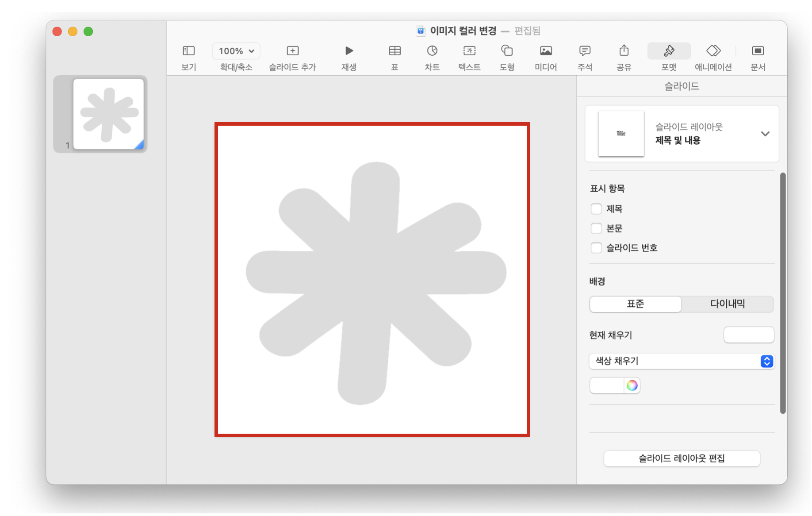Image resolution: width=812 pixels, height=516 pixels.
Task: Open the 문서 document inspector
Action: tap(758, 51)
